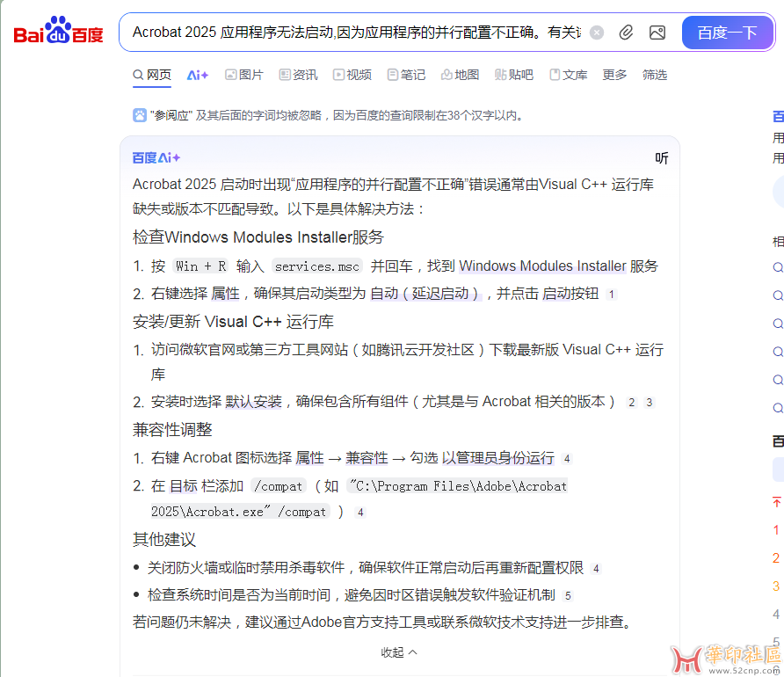The height and width of the screenshot is (677, 784).
Task: Click the 其他建议 heading
Action: click(164, 540)
